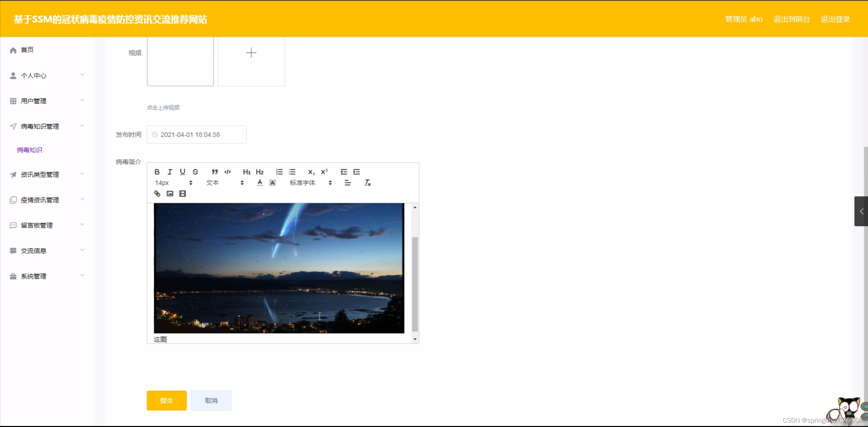Toggle bold formatting in editor

pos(157,172)
